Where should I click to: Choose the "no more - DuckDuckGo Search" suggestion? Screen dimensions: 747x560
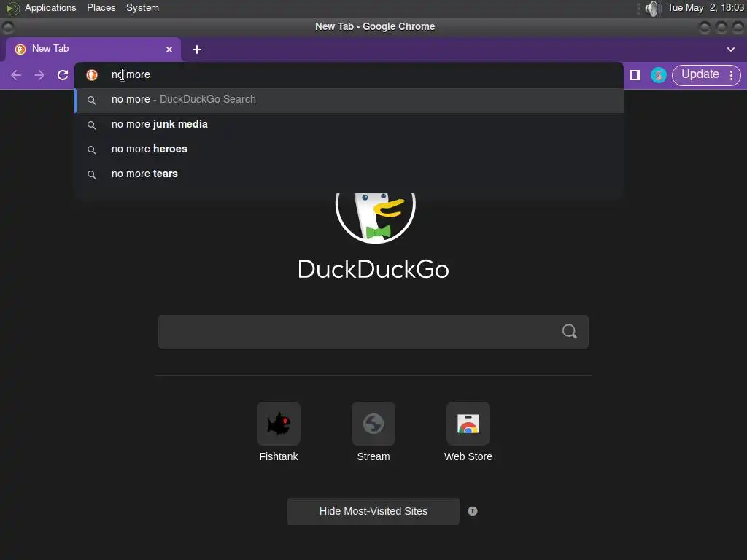pos(349,100)
